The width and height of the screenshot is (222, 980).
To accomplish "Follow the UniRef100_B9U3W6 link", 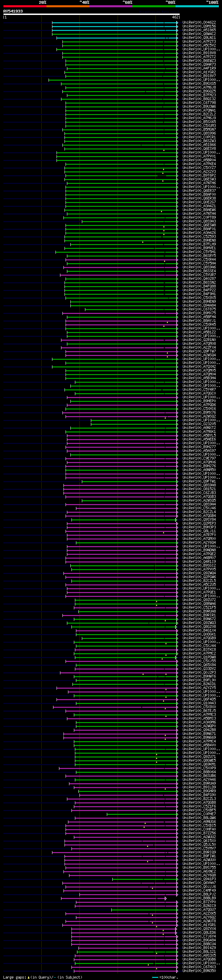I will (x=199, y=106).
